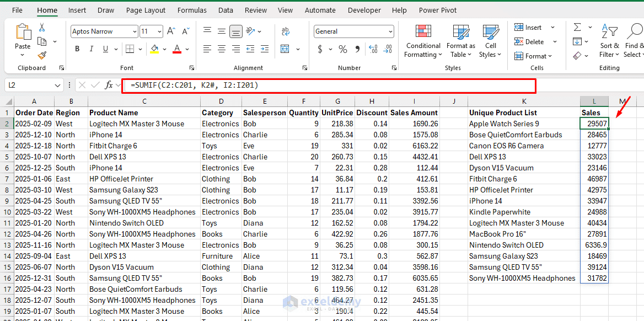Image resolution: width=644 pixels, height=321 pixels.
Task: Open Format as Table gallery
Action: tap(461, 41)
